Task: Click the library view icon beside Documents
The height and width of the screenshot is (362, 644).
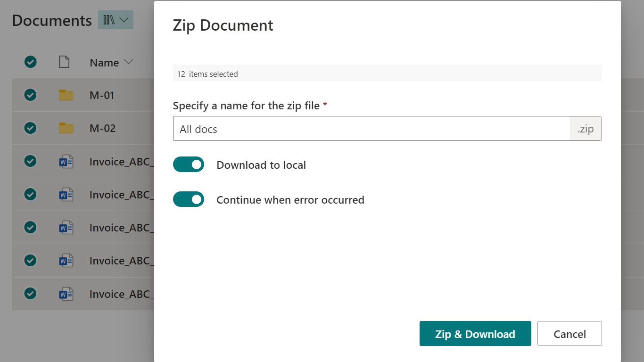Action: pyautogui.click(x=109, y=20)
